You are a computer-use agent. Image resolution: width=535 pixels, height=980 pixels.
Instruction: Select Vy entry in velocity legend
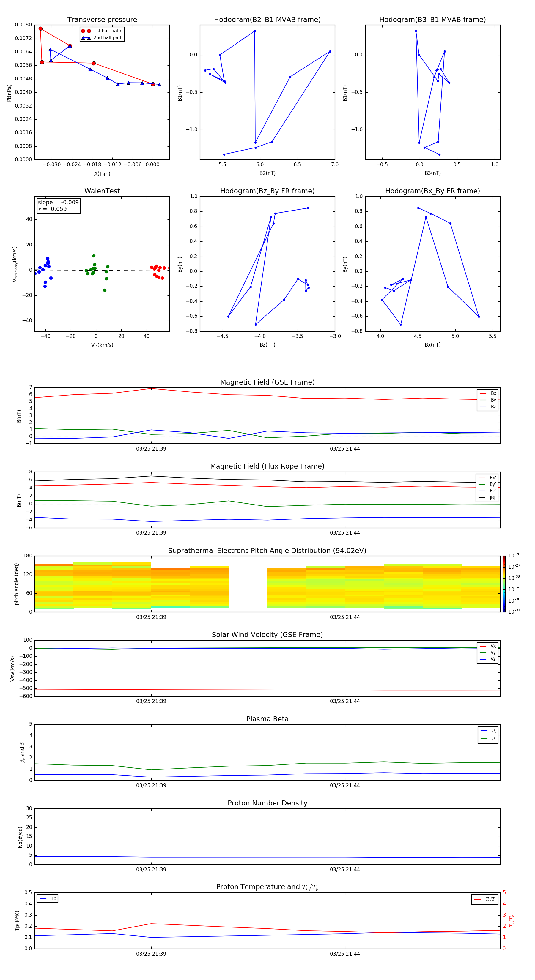(x=488, y=652)
